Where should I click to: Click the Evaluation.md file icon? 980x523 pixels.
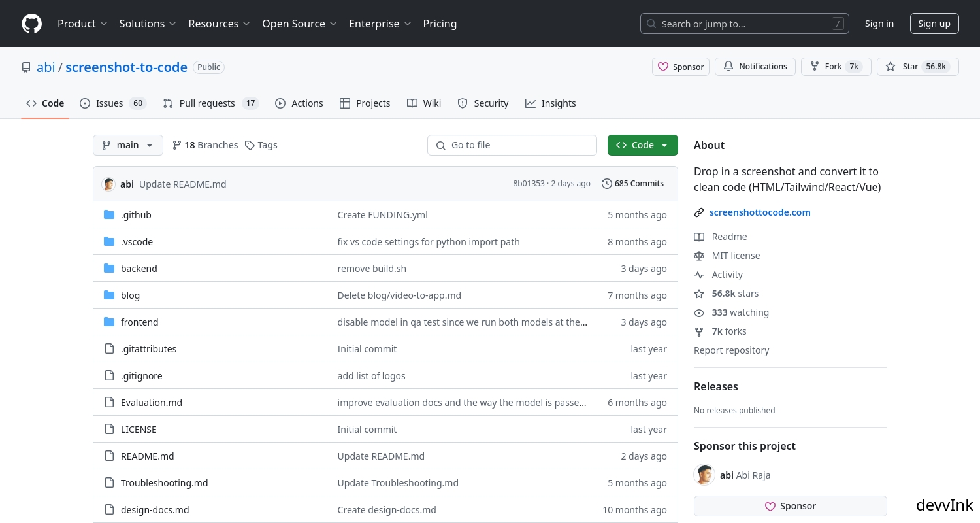coord(109,403)
